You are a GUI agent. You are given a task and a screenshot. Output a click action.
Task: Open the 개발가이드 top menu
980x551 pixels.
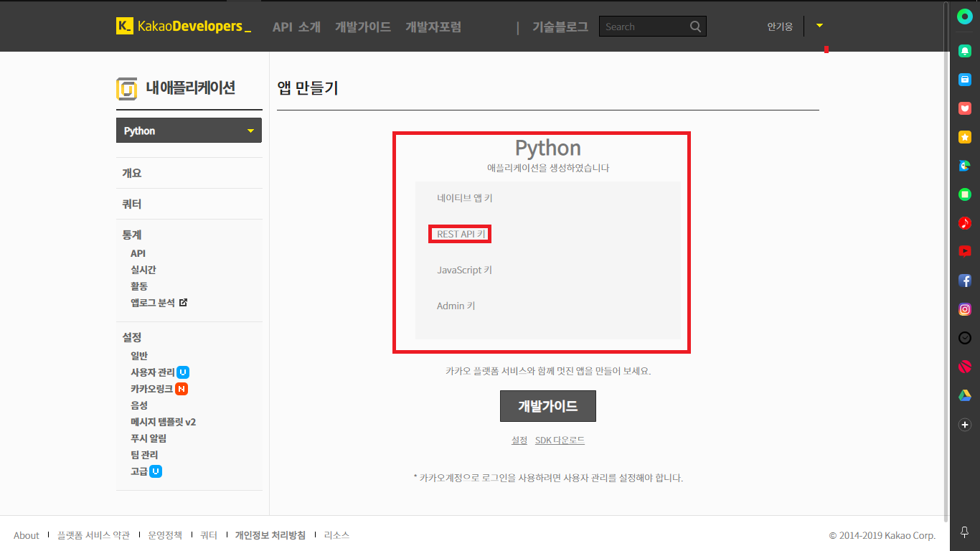tap(363, 27)
